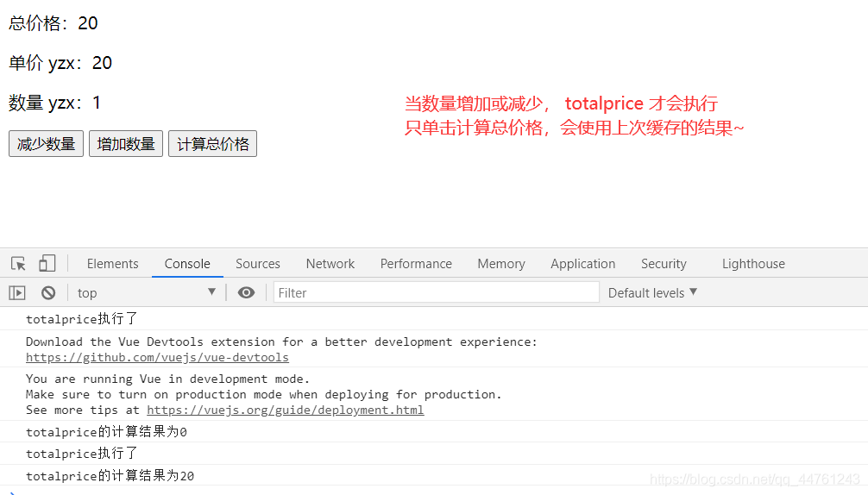The image size is (868, 495).
Task: Select the 单价 yzx：20 text
Action: (60, 63)
